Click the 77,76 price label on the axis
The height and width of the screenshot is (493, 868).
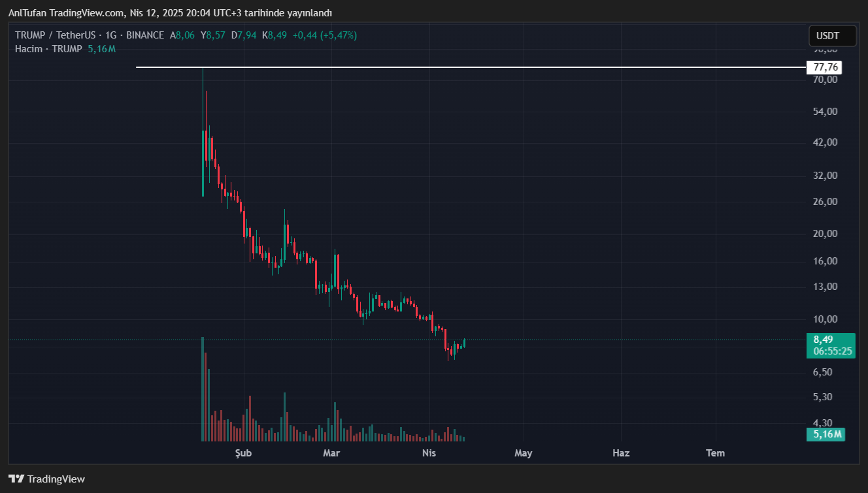click(x=824, y=67)
